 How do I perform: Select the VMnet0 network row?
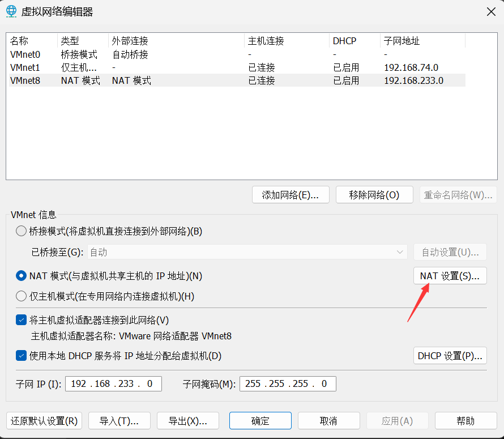[x=25, y=54]
